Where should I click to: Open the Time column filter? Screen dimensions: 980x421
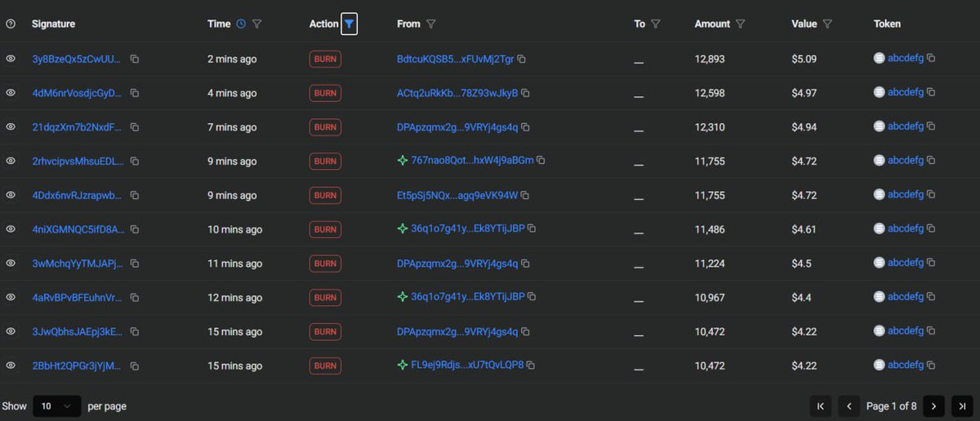(x=257, y=24)
